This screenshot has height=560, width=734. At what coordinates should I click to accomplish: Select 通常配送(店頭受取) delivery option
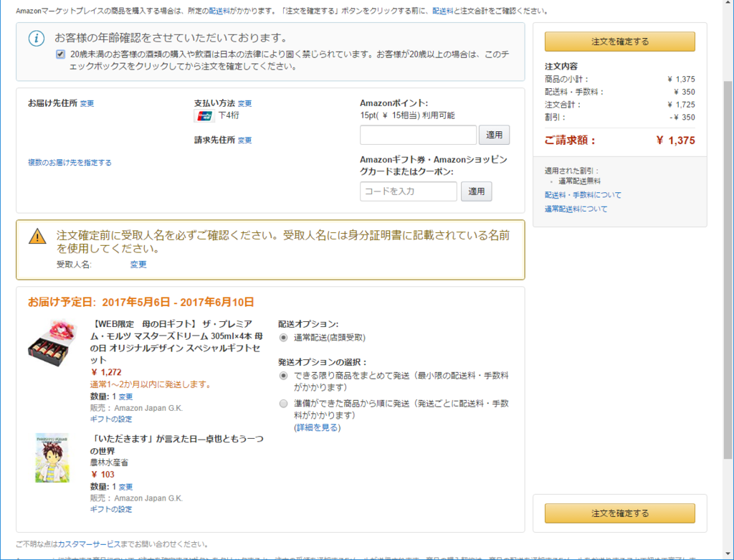(x=283, y=338)
